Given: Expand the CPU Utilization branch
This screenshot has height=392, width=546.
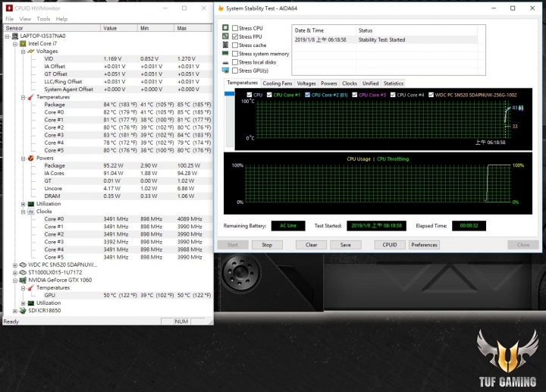Looking at the screenshot, I should pos(23,204).
